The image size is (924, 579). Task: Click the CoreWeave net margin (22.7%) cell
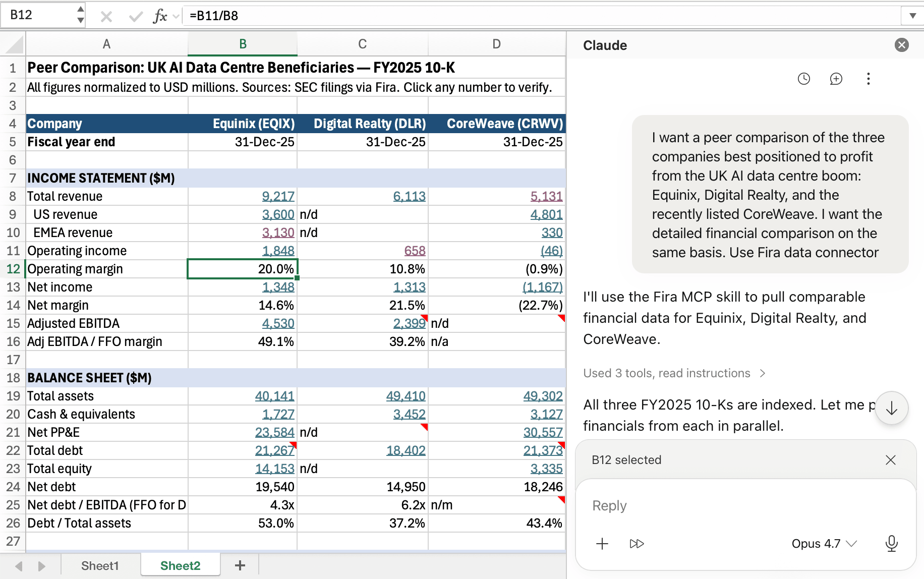tap(496, 305)
